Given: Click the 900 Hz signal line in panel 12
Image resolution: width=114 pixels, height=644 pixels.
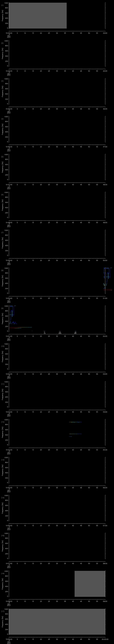Looking at the screenshot, I should 75,422.
